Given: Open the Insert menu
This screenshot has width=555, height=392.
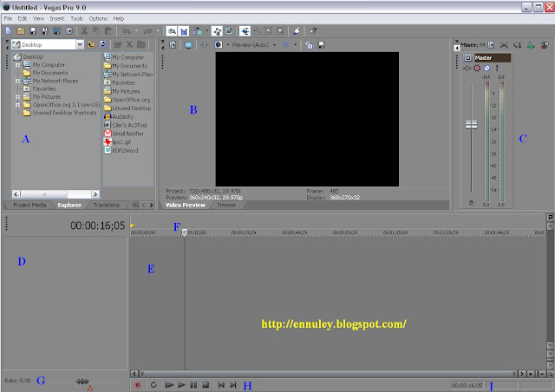Looking at the screenshot, I should [57, 18].
